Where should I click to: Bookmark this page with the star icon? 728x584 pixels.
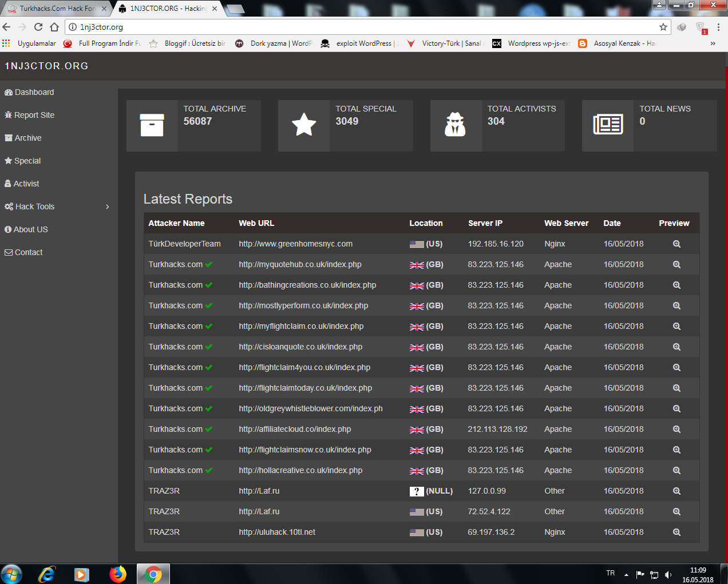coord(663,27)
